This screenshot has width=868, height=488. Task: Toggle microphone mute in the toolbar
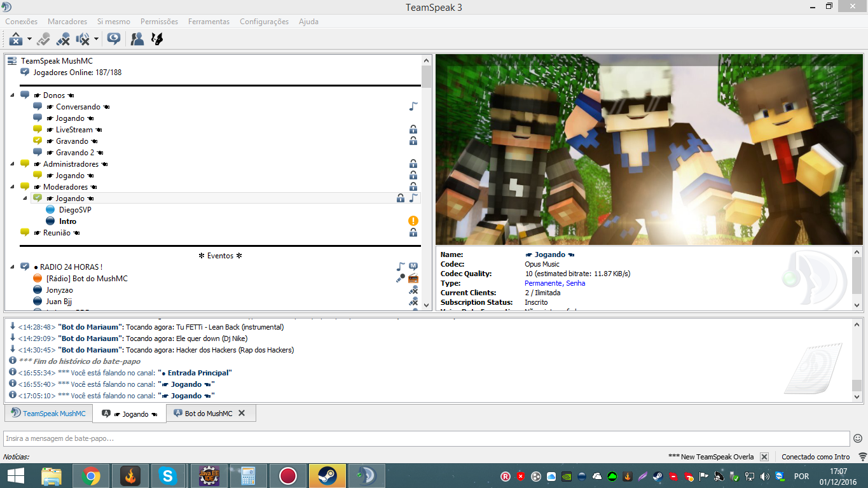63,39
